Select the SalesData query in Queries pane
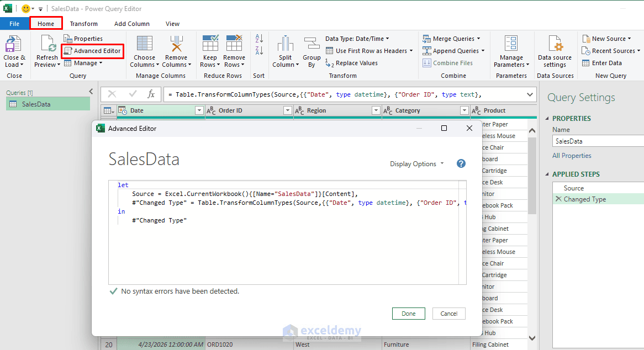The width and height of the screenshot is (644, 350). pyautogui.click(x=48, y=104)
